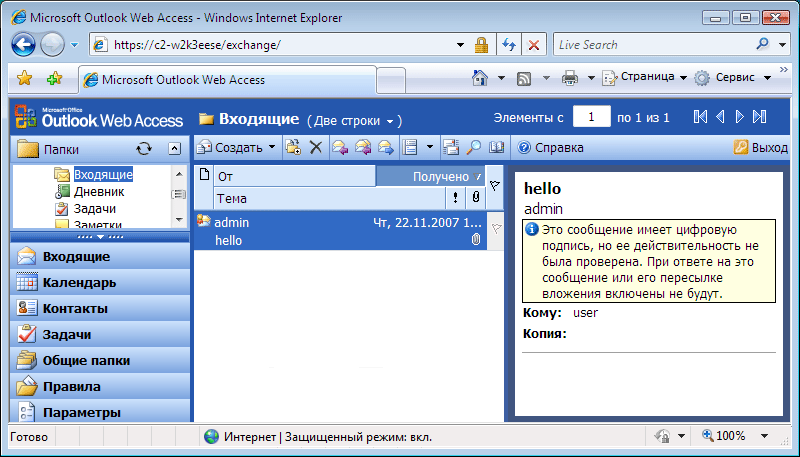
Task: Click the browser Back button
Action: coord(23,45)
